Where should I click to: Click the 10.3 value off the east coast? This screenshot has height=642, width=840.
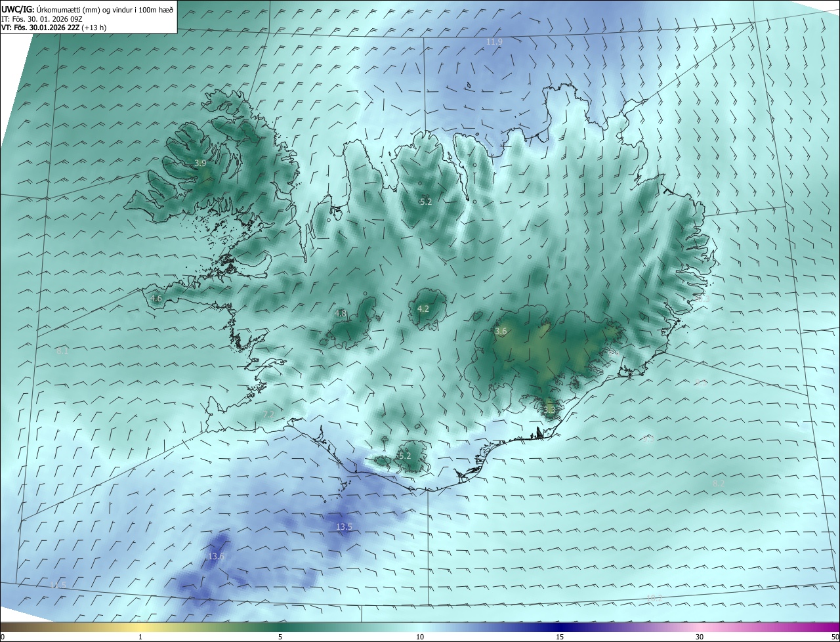click(x=703, y=298)
